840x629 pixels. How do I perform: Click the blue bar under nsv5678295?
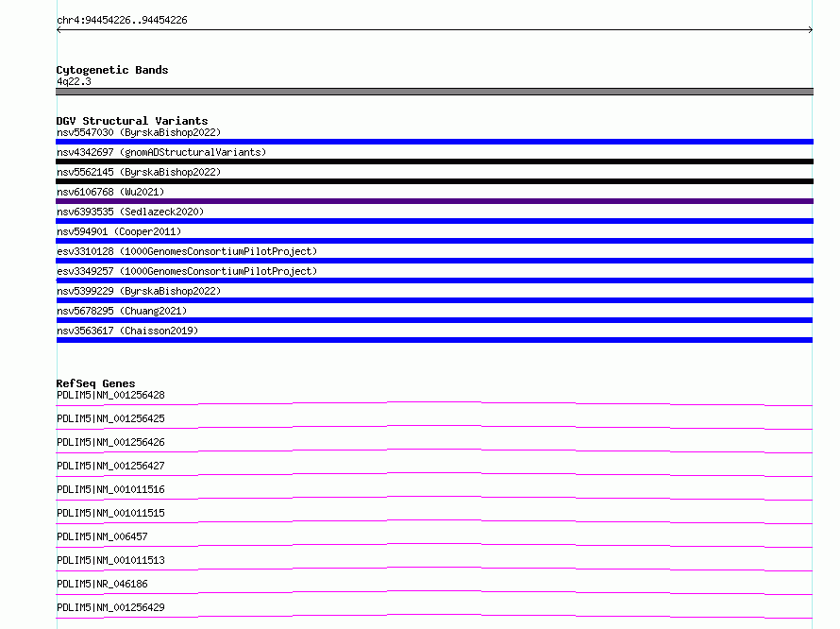[434, 320]
